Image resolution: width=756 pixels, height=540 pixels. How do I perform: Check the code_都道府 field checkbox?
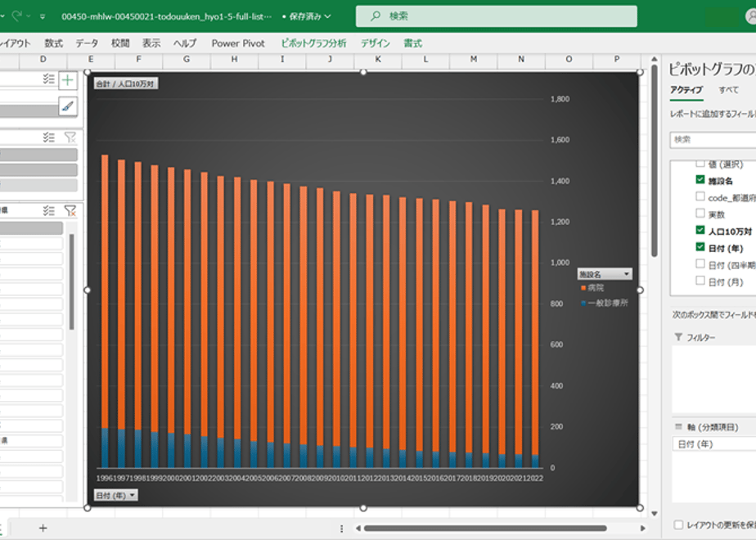[700, 196]
